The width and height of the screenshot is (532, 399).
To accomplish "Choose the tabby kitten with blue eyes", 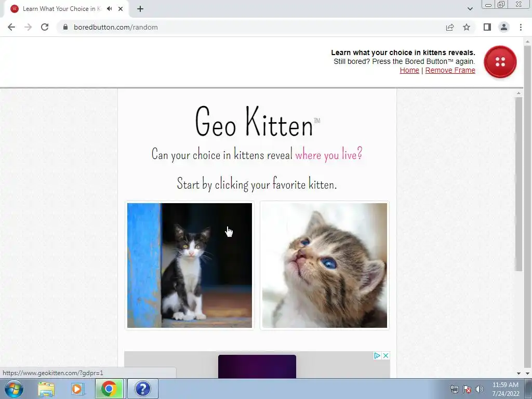I will [x=325, y=265].
